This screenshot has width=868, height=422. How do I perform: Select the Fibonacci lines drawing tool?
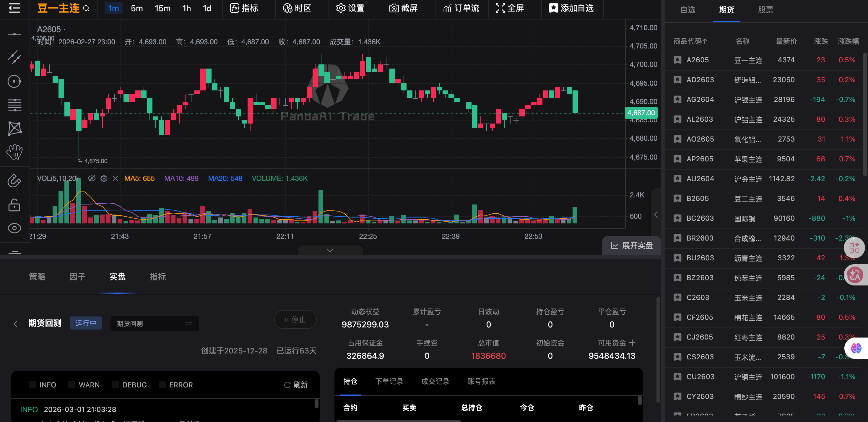click(14, 105)
